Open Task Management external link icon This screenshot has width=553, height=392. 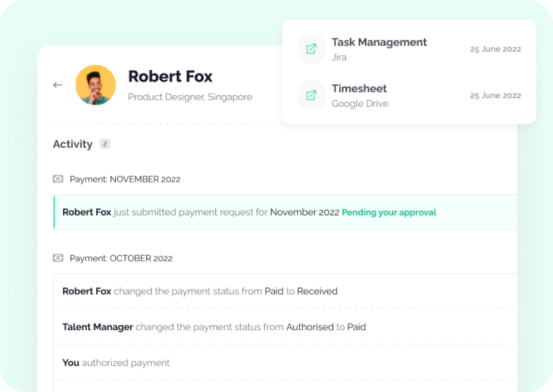click(311, 49)
